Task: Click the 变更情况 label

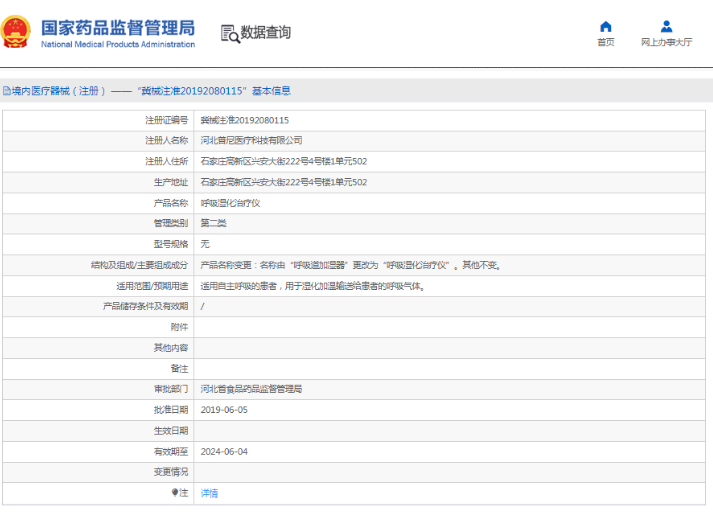Action: pos(171,472)
